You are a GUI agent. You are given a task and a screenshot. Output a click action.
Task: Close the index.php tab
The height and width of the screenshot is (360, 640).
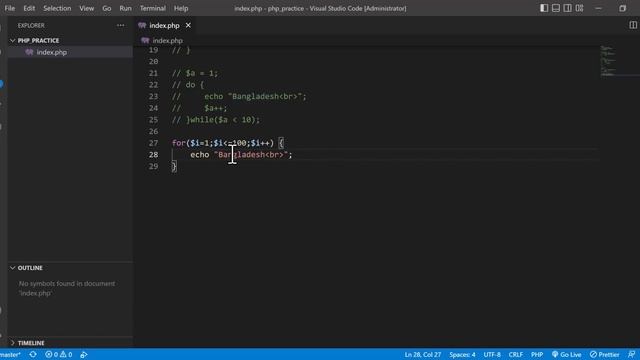click(x=188, y=25)
